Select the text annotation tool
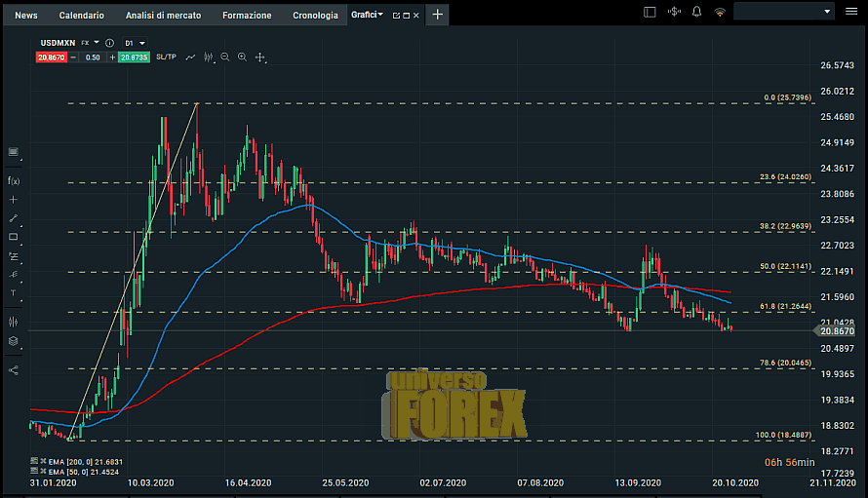868x498 pixels. pyautogui.click(x=14, y=293)
